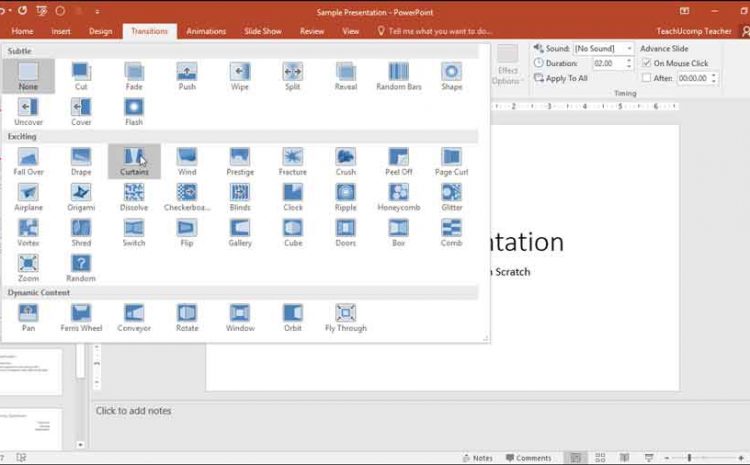Toggle the Notes pane from status bar
750x465 pixels.
477,458
